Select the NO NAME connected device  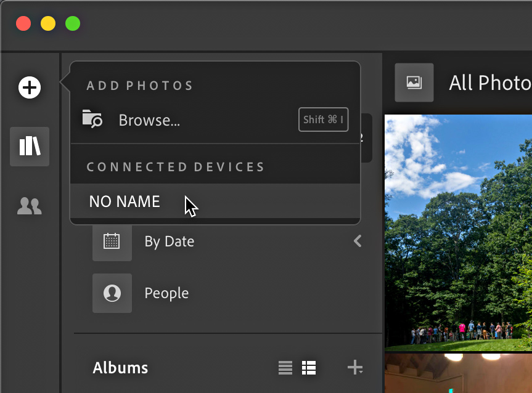pyautogui.click(x=215, y=201)
